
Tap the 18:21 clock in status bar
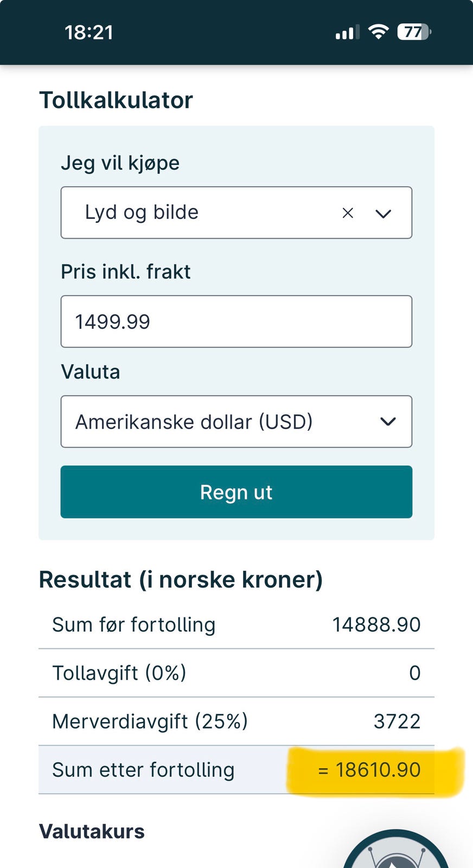click(89, 33)
